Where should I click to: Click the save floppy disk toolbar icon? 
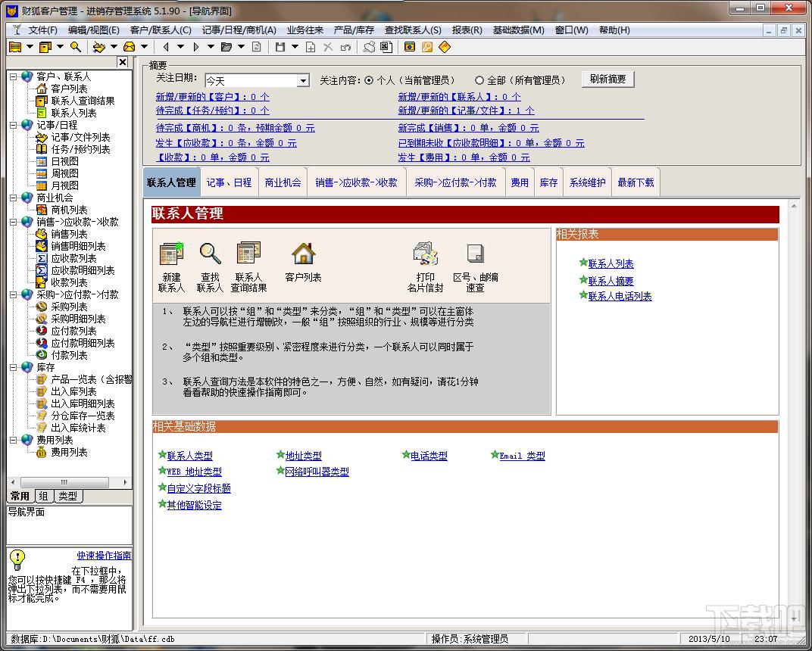280,47
